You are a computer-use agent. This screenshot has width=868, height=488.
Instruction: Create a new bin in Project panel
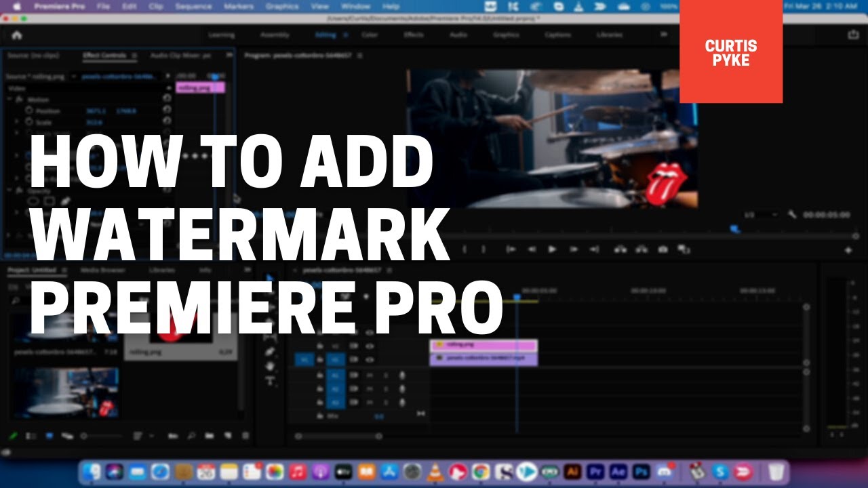210,436
